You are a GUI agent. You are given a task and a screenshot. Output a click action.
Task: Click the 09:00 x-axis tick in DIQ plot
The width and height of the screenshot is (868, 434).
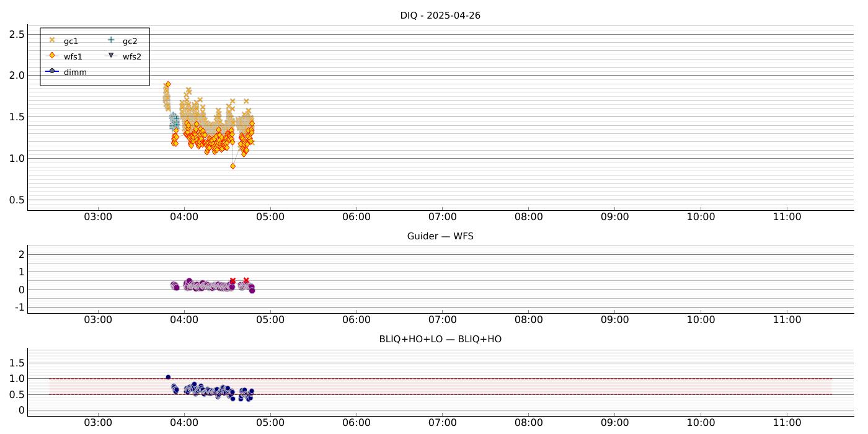click(x=614, y=217)
